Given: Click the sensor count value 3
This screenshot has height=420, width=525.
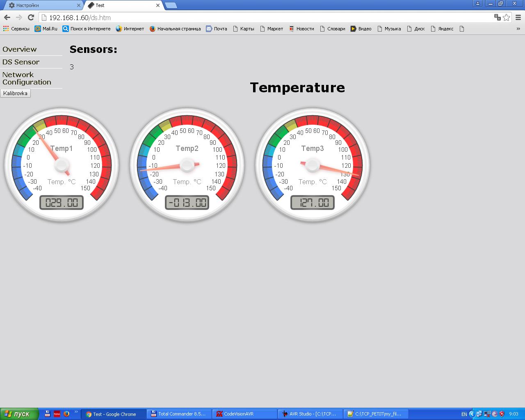Looking at the screenshot, I should click(x=72, y=67).
